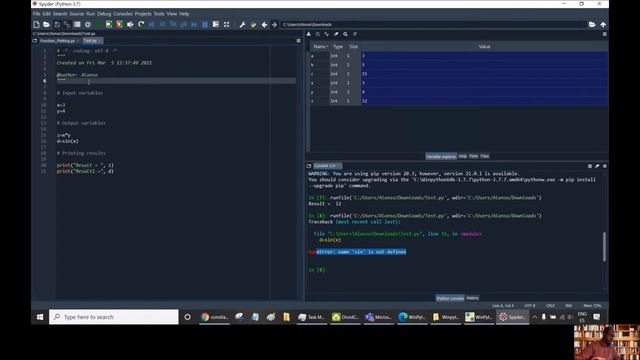This screenshot has height=360, width=640.
Task: Open console pane options hamburger menu
Action: [604, 166]
